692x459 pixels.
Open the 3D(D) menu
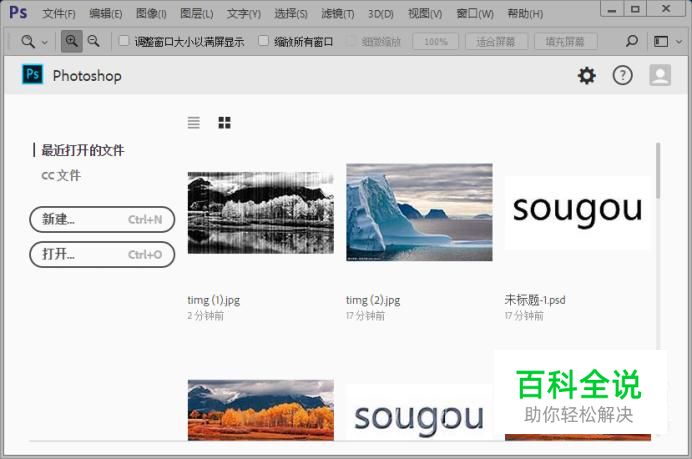(380, 14)
